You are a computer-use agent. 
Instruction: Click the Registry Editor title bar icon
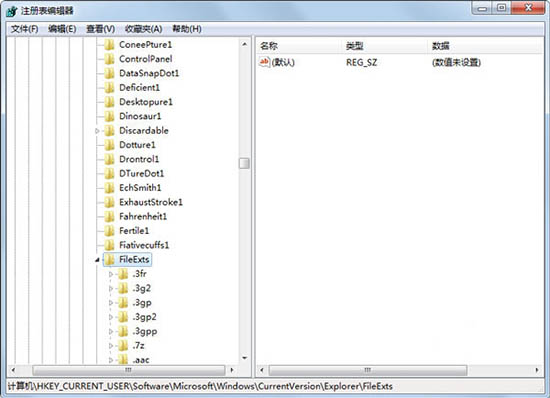click(12, 11)
